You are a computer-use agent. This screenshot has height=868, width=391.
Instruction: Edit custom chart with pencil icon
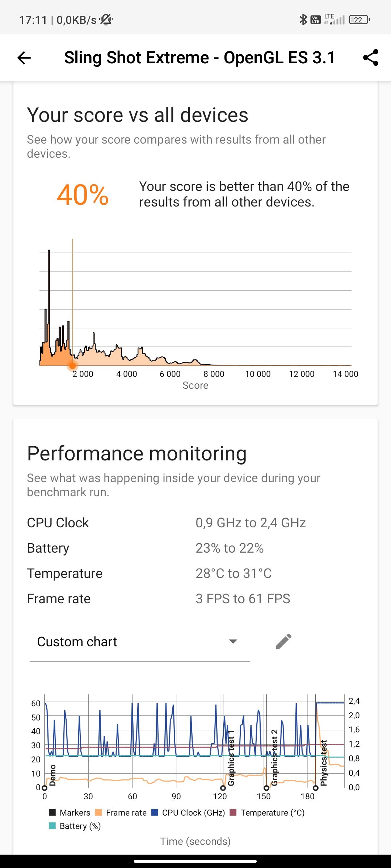pos(284,641)
